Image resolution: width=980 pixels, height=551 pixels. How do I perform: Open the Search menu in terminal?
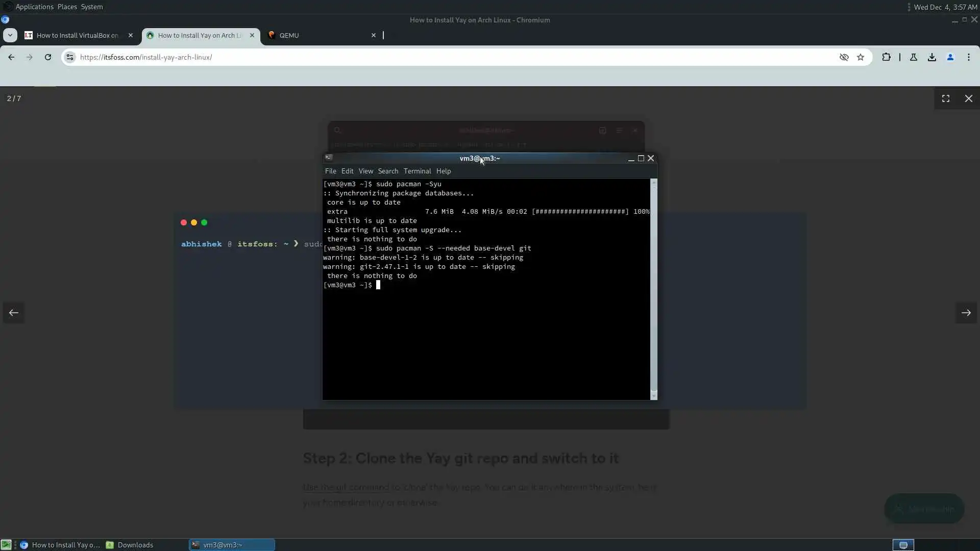pos(388,171)
